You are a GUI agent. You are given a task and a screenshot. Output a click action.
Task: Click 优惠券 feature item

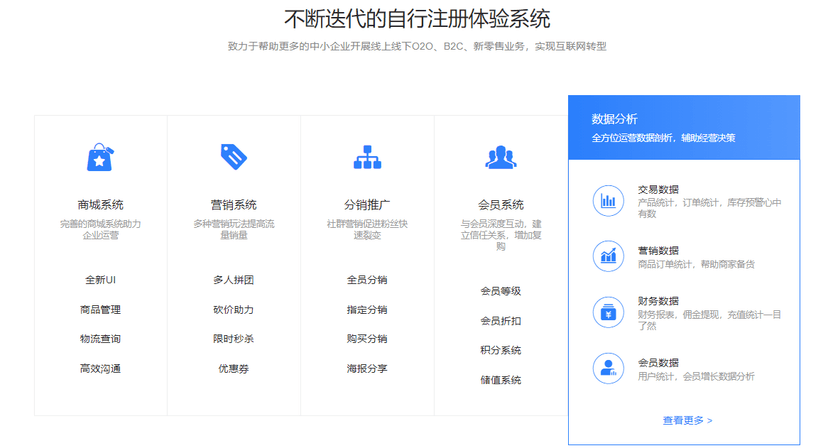(233, 369)
